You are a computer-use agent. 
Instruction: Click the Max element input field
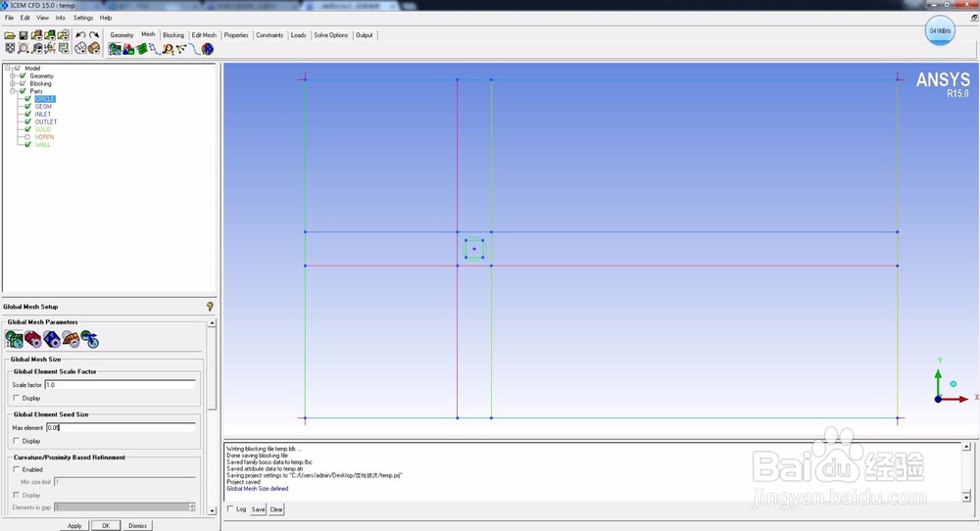click(x=122, y=428)
